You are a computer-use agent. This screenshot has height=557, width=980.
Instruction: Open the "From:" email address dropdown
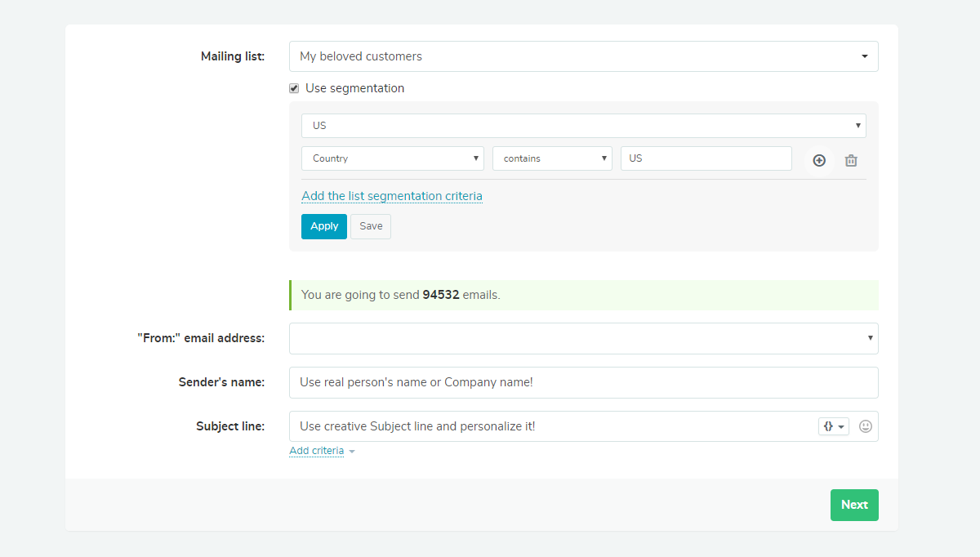coord(583,338)
